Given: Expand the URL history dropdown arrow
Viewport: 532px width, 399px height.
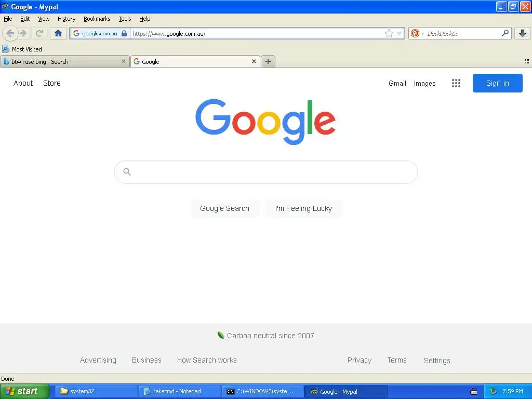Looking at the screenshot, I should tap(400, 33).
